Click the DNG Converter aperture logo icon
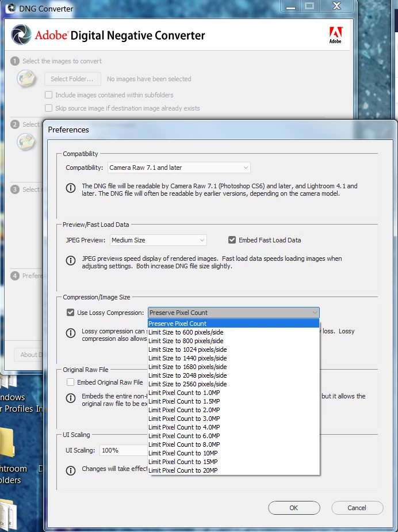The height and width of the screenshot is (532, 398). 21,35
